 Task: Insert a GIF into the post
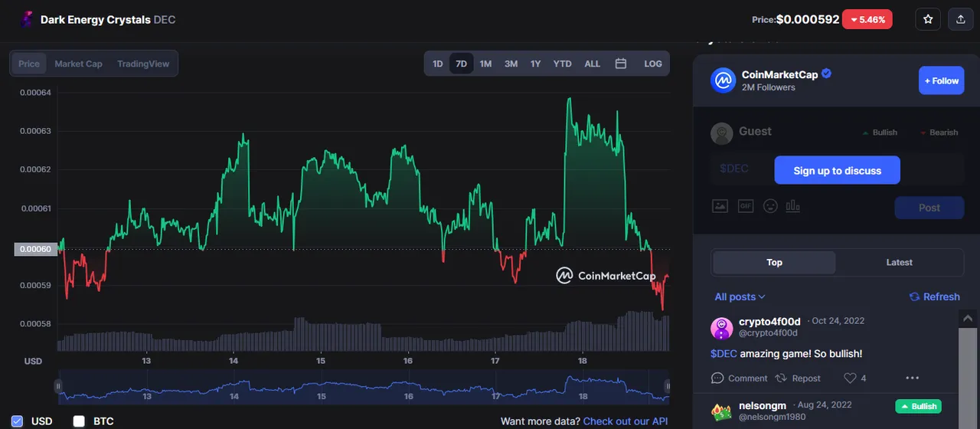point(746,205)
